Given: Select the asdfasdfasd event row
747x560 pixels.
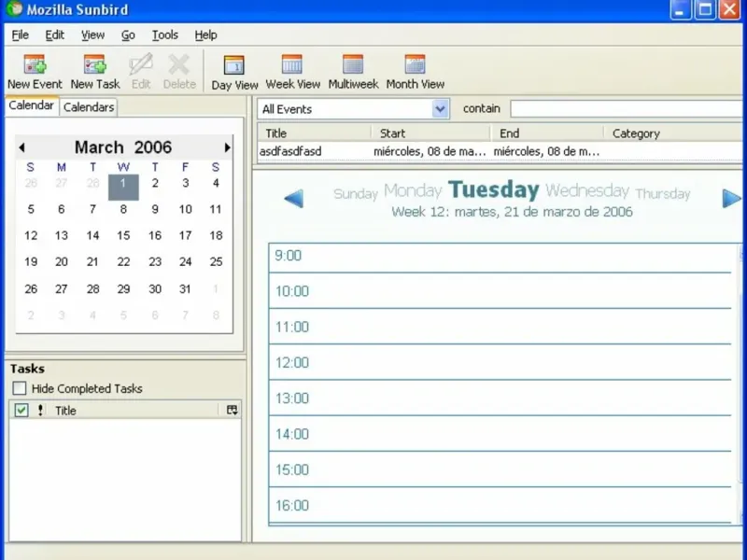Looking at the screenshot, I should (500, 151).
